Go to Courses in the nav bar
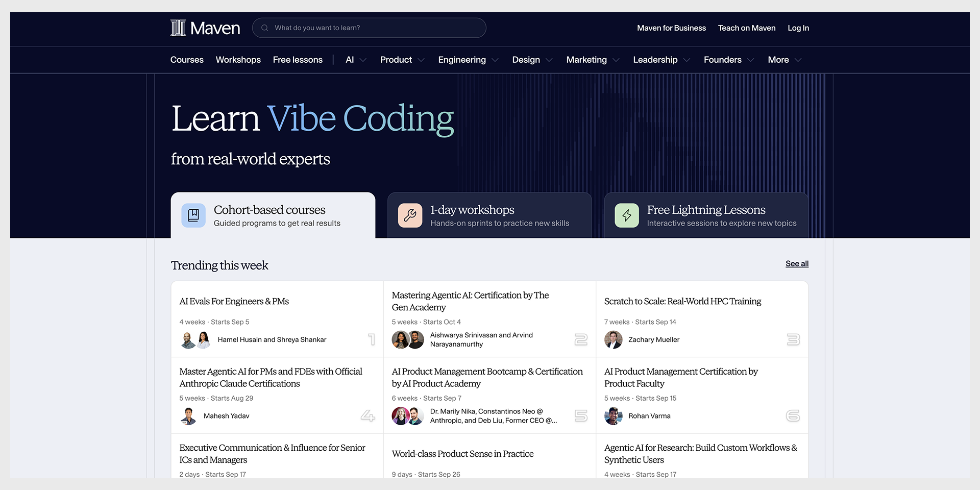 [x=187, y=60]
